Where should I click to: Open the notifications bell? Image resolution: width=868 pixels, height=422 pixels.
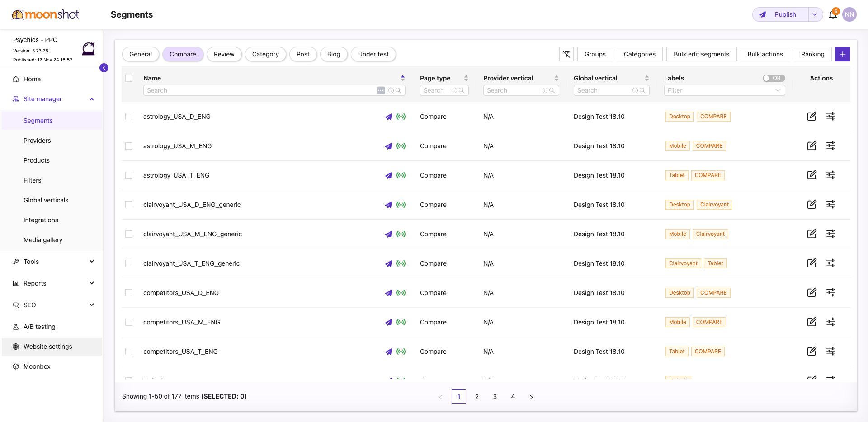tap(833, 15)
